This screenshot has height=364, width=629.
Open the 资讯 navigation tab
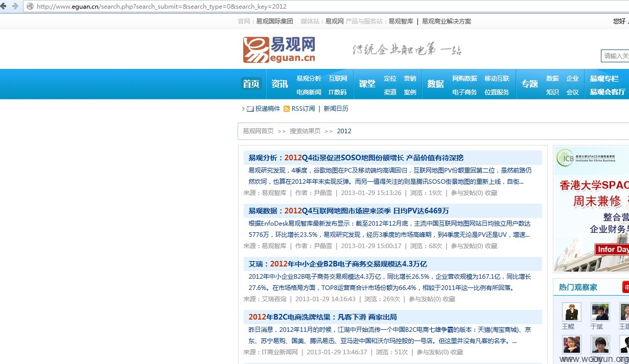pyautogui.click(x=279, y=84)
